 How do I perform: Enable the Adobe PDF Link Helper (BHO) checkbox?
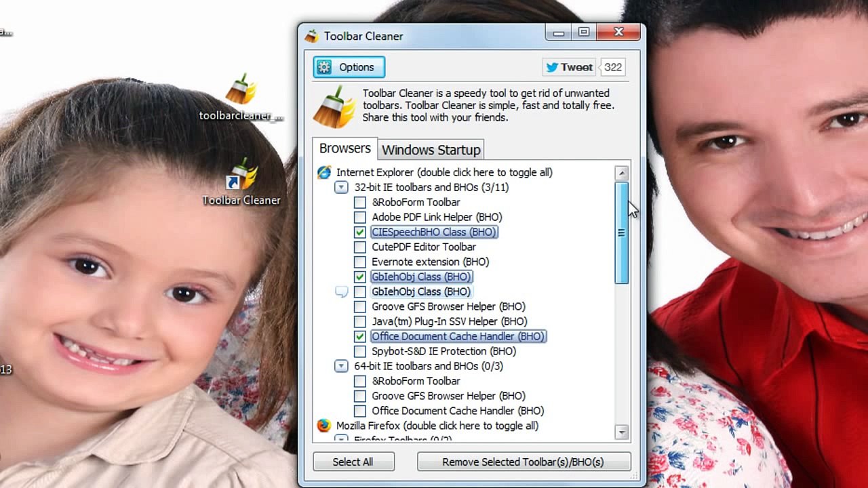click(360, 217)
